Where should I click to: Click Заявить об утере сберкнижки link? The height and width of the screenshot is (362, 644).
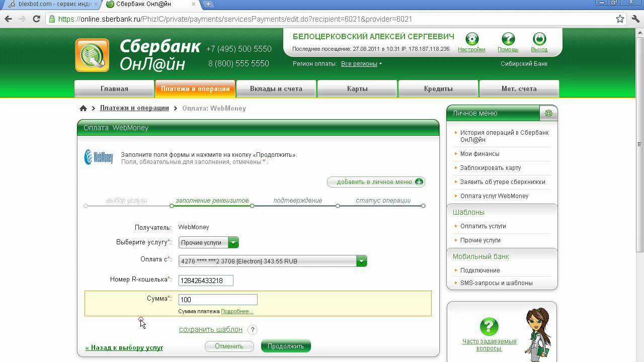click(x=503, y=182)
